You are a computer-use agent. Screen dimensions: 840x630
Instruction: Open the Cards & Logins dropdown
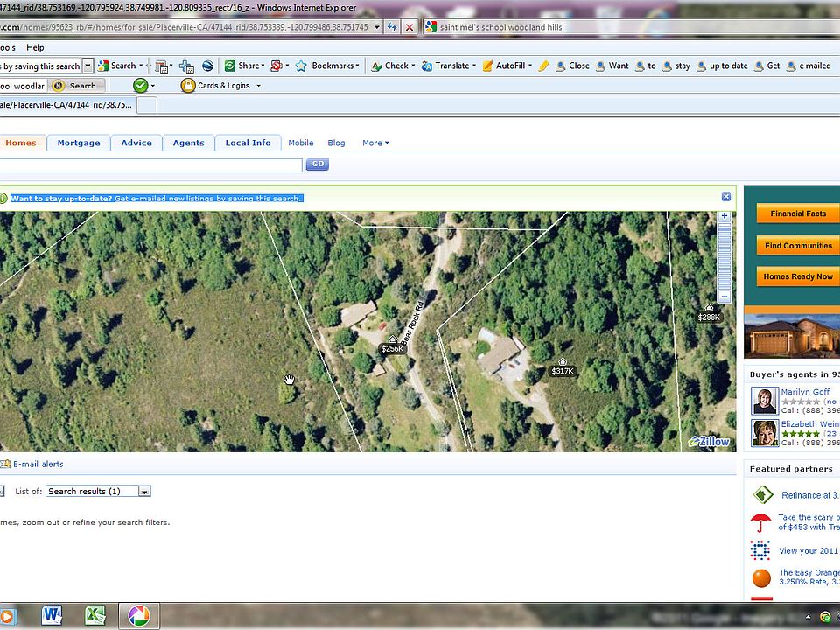pos(259,86)
